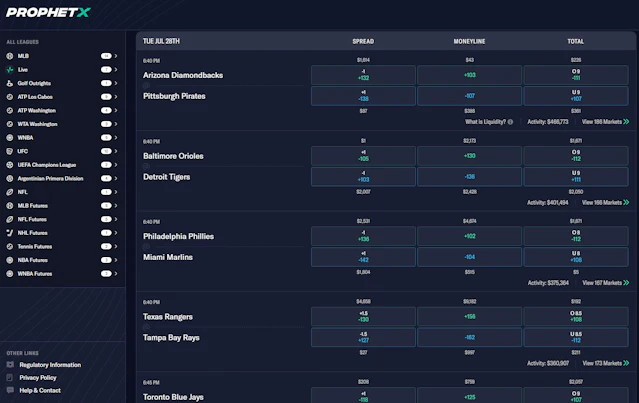
Task: Bet Arizona Diamondbacks moneyline +103
Action: click(x=469, y=75)
